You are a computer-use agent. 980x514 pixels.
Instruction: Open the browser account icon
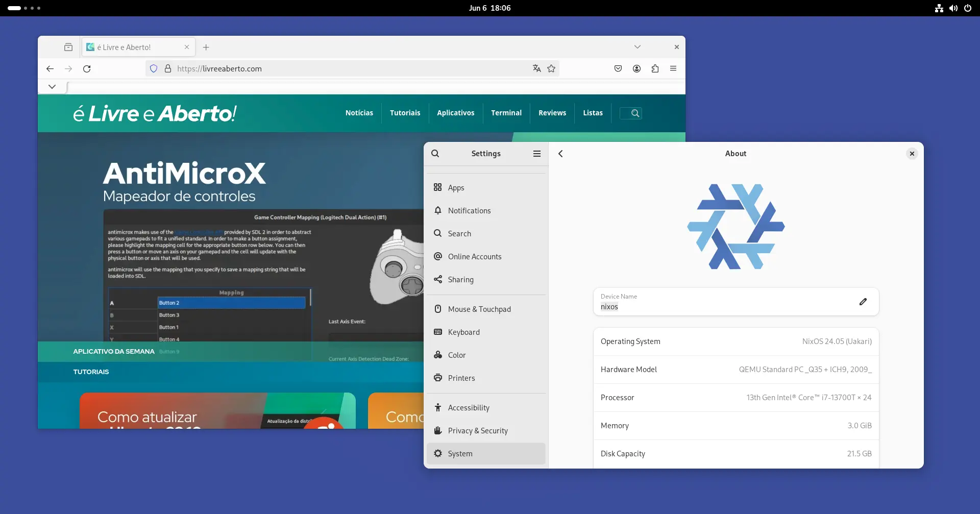click(x=636, y=68)
